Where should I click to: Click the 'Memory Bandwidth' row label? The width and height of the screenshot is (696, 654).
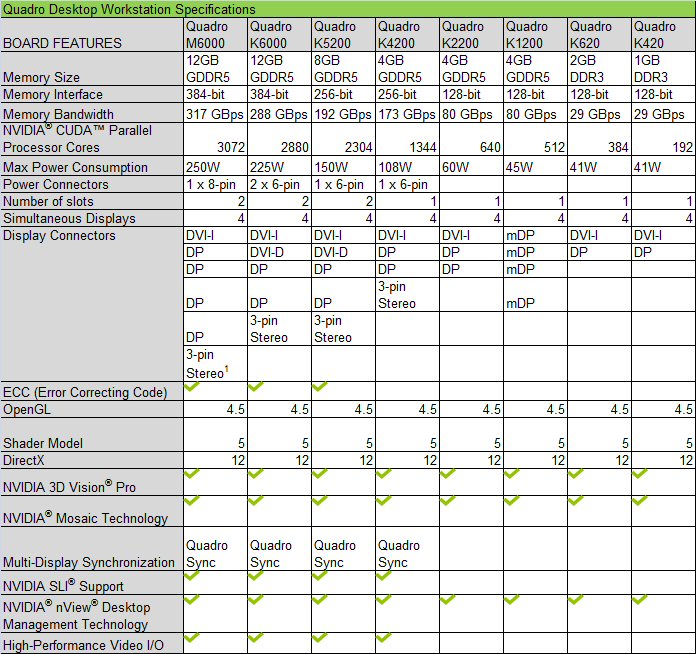(x=58, y=115)
